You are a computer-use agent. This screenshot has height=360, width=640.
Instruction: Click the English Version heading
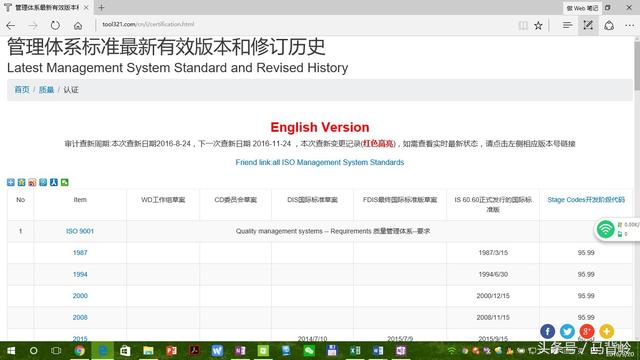click(x=320, y=127)
